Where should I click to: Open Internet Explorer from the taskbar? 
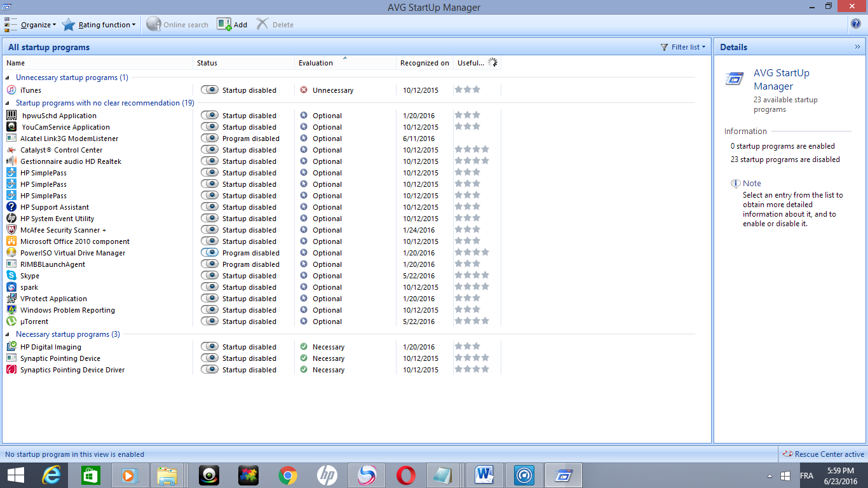51,475
